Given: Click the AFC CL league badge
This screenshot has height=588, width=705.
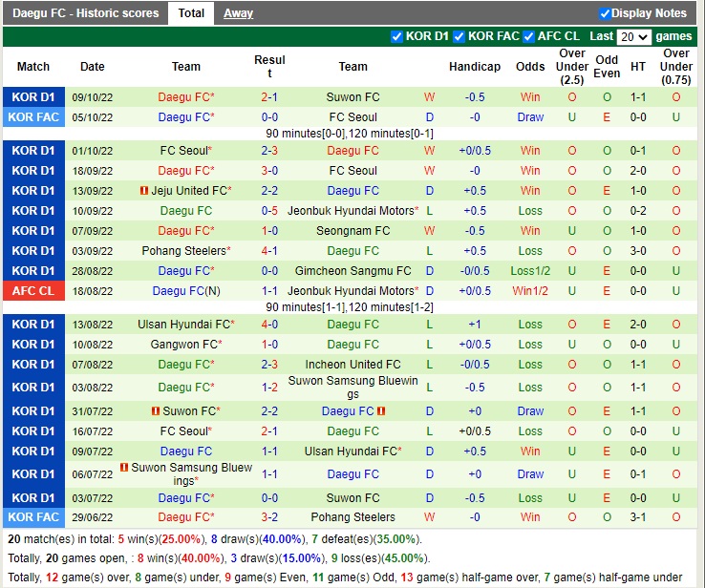Looking at the screenshot, I should [33, 291].
